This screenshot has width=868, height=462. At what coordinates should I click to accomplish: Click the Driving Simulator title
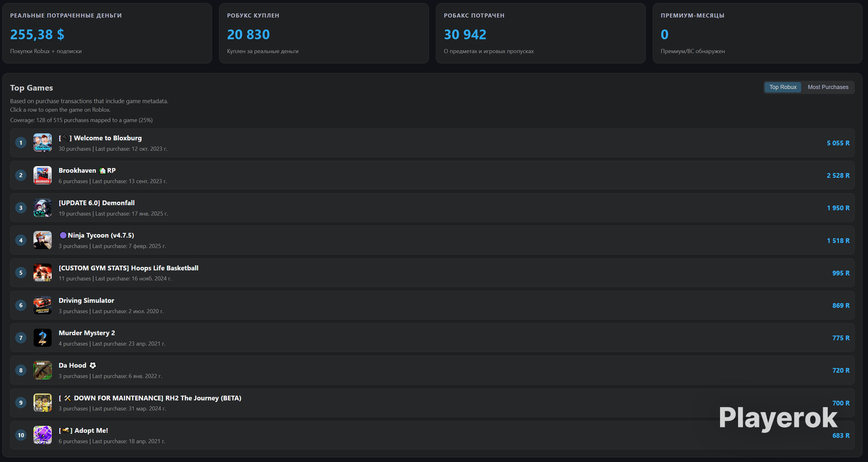tap(86, 300)
